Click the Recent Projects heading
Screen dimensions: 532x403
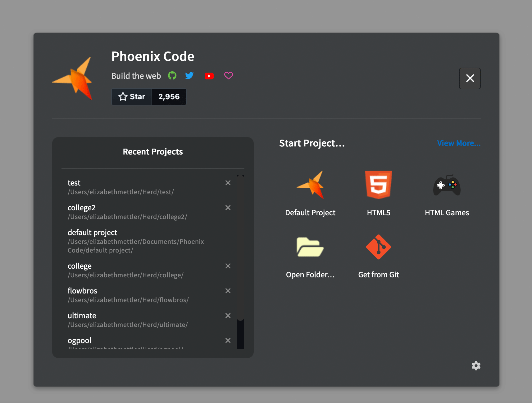pyautogui.click(x=153, y=152)
